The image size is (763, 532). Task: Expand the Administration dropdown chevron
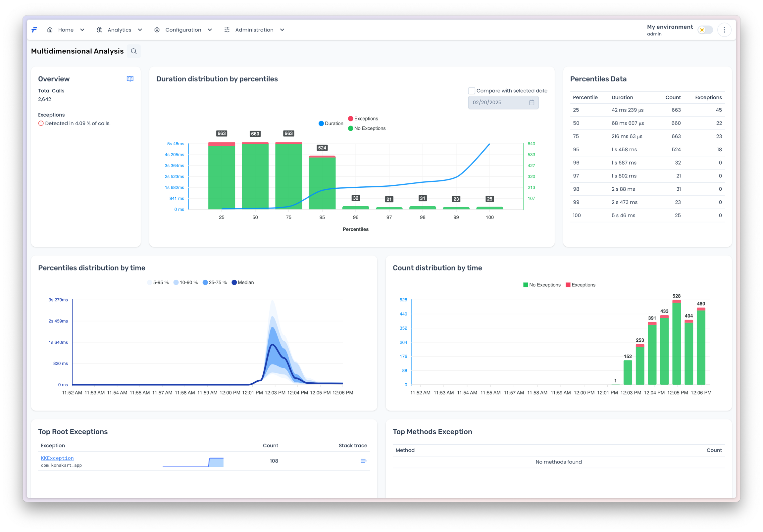pyautogui.click(x=282, y=30)
